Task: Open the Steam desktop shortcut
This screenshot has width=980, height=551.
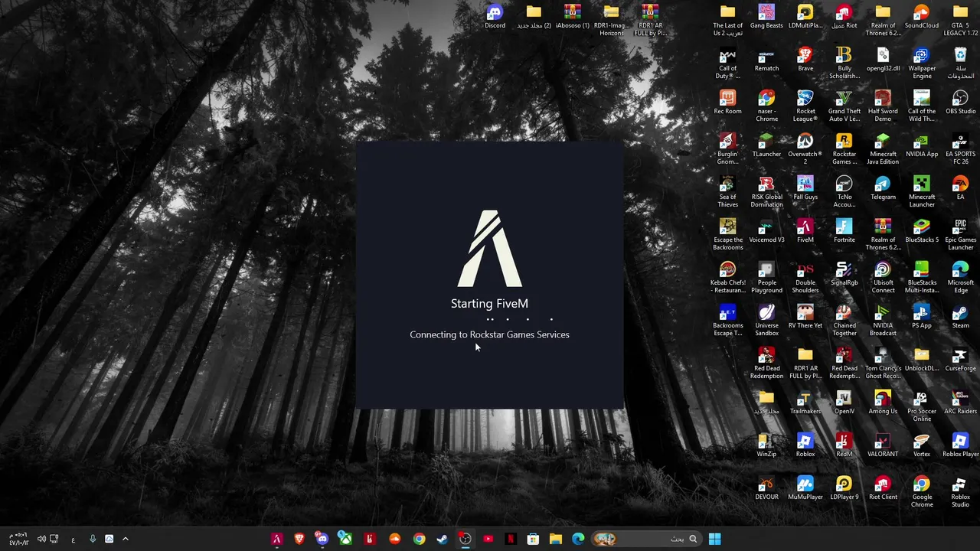Action: pyautogui.click(x=960, y=317)
